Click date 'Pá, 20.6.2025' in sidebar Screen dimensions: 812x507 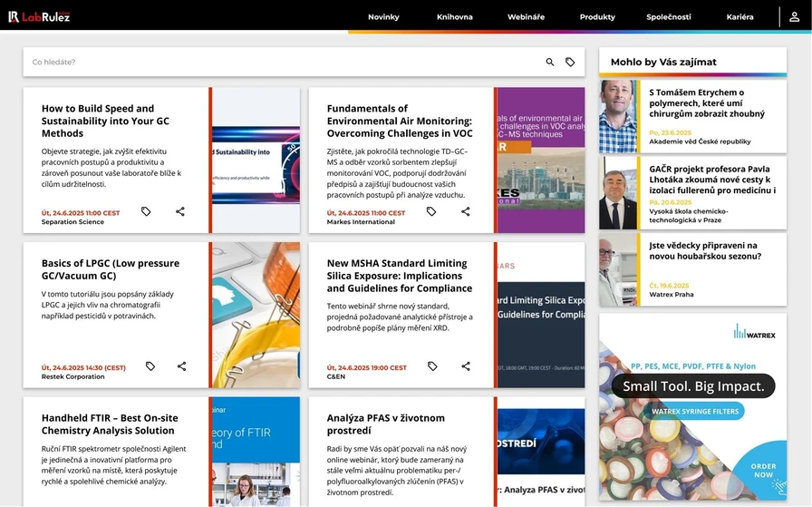tap(670, 202)
